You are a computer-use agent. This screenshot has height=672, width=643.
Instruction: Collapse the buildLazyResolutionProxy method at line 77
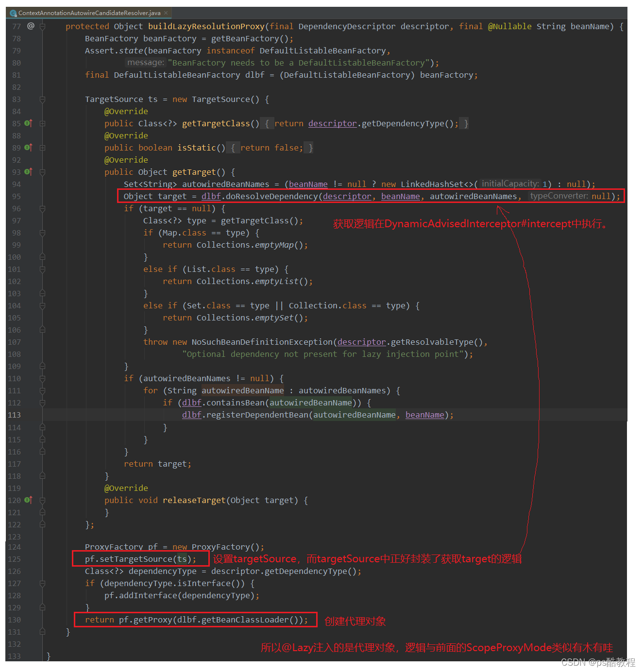coord(42,26)
